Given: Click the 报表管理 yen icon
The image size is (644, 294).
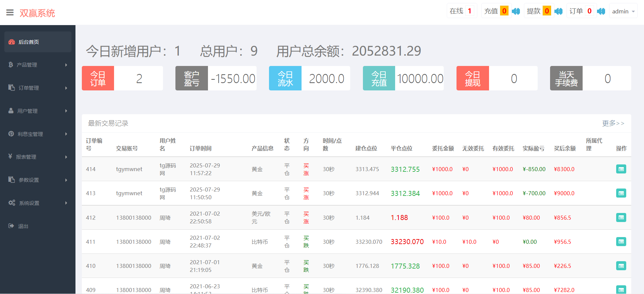Looking at the screenshot, I should 10,157.
